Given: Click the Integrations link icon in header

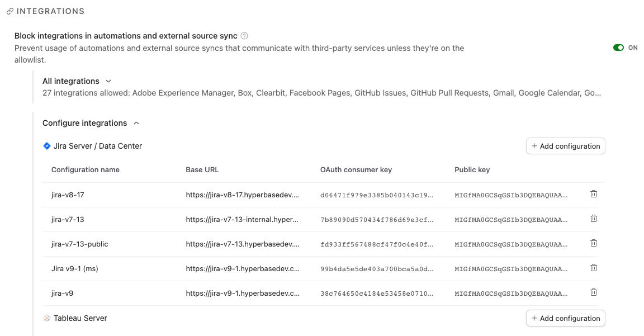Looking at the screenshot, I should pyautogui.click(x=10, y=12).
